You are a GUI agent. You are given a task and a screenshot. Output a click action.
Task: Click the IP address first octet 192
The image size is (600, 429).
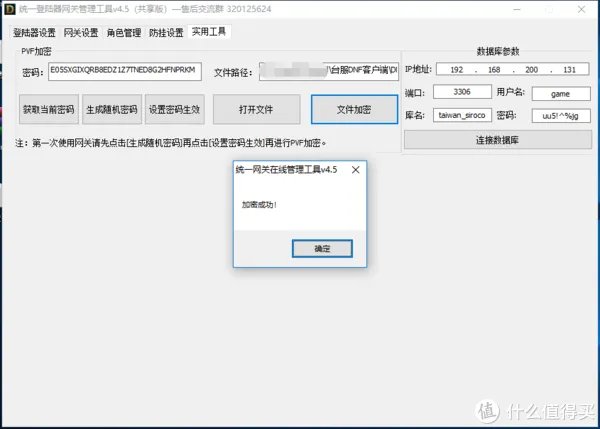pos(457,70)
